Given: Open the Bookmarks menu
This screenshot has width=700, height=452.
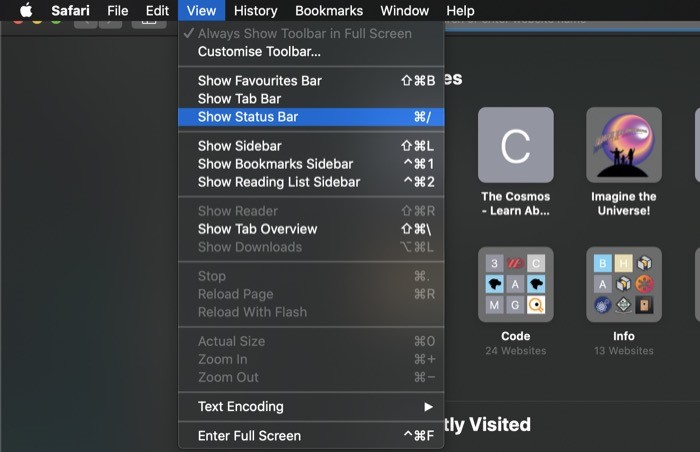Looking at the screenshot, I should (329, 10).
